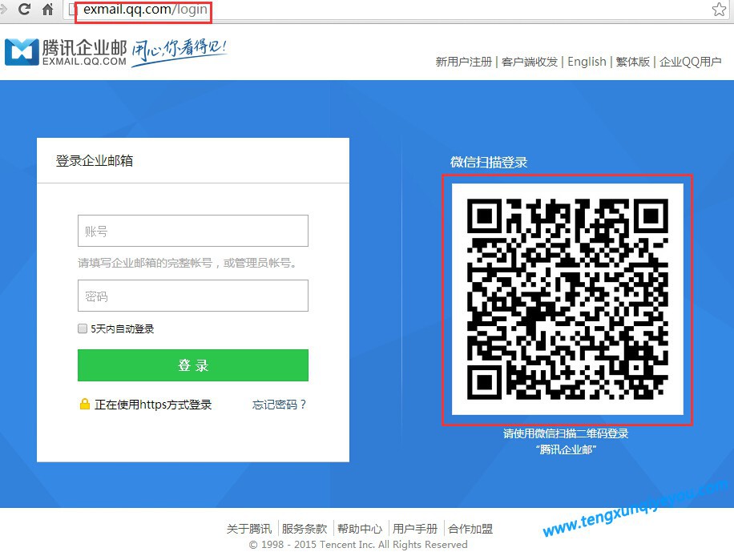The height and width of the screenshot is (560, 734).
Task: Open the 企业QQ用户 link
Action: click(x=690, y=62)
